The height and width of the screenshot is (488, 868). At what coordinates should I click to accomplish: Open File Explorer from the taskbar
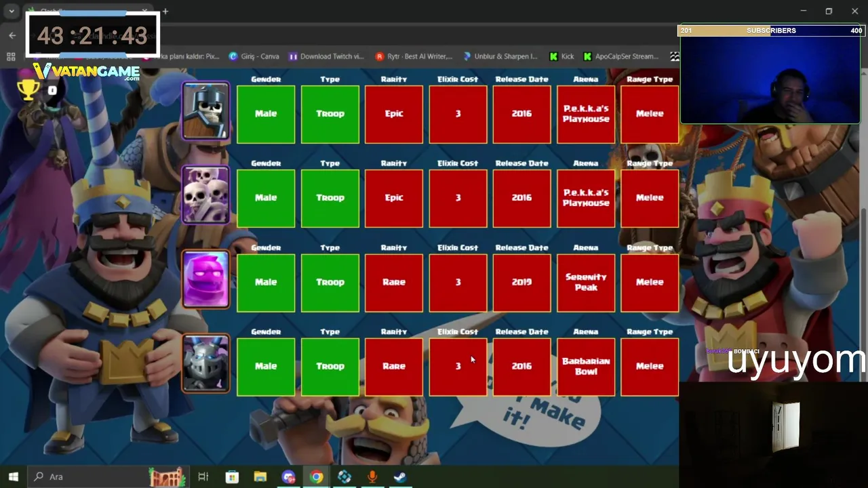click(x=260, y=476)
